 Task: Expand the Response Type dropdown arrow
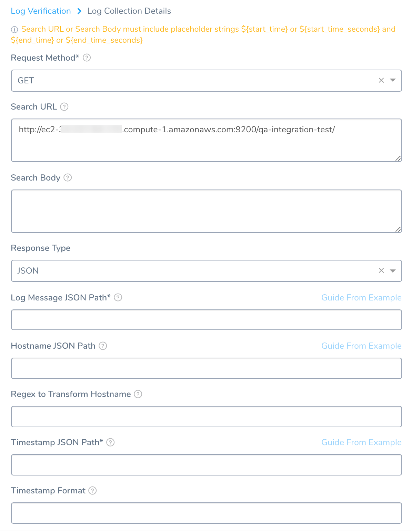pyautogui.click(x=393, y=270)
